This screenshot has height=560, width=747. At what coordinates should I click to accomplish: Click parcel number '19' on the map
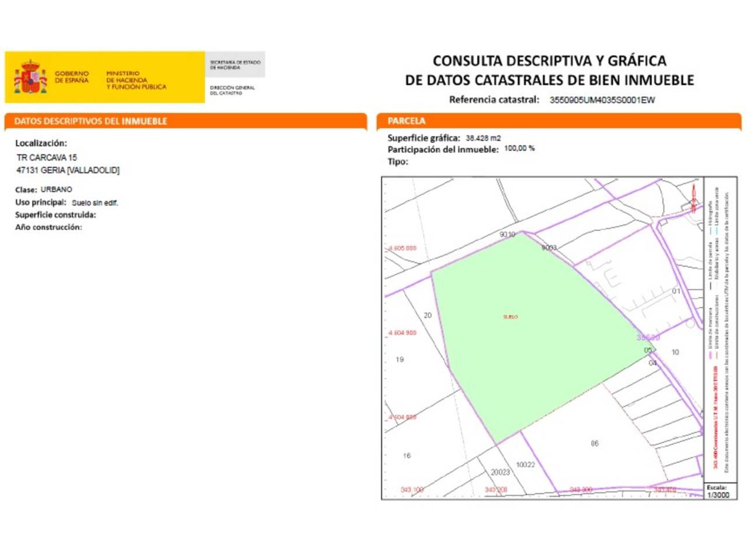pos(400,359)
